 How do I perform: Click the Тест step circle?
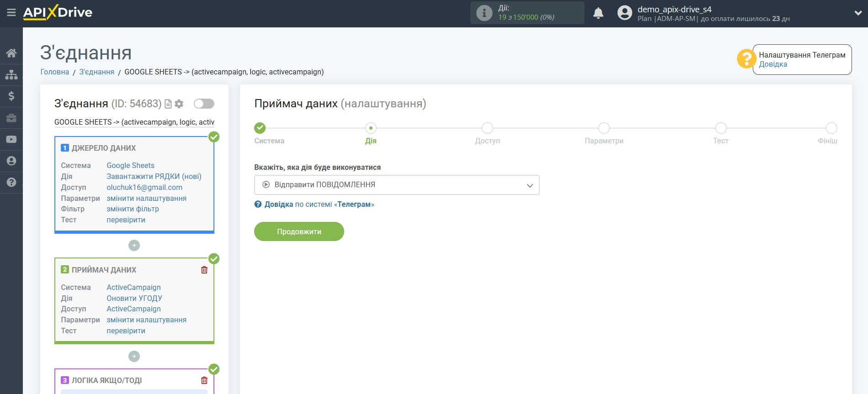(721, 128)
